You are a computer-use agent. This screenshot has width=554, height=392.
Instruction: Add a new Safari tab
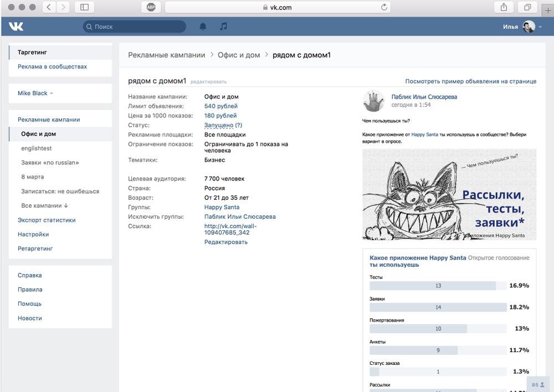tap(548, 10)
